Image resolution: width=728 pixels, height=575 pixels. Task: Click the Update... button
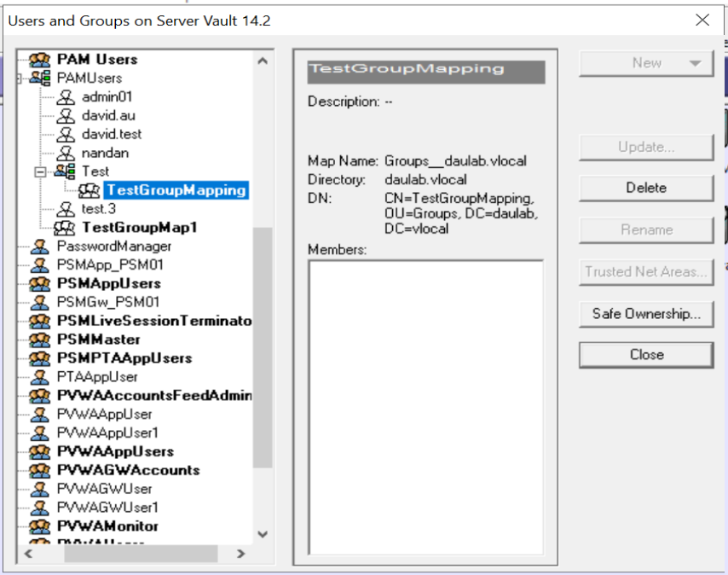click(646, 148)
